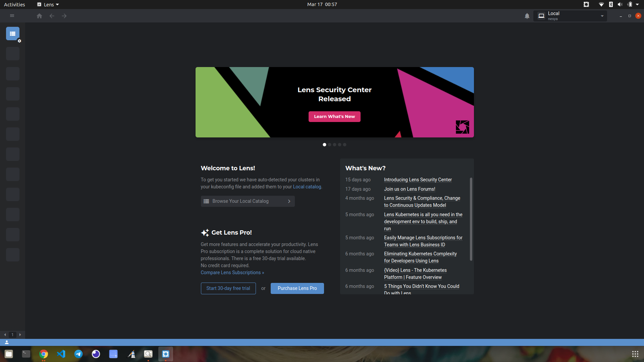Open the catalog icon in sidebar

pos(13,34)
